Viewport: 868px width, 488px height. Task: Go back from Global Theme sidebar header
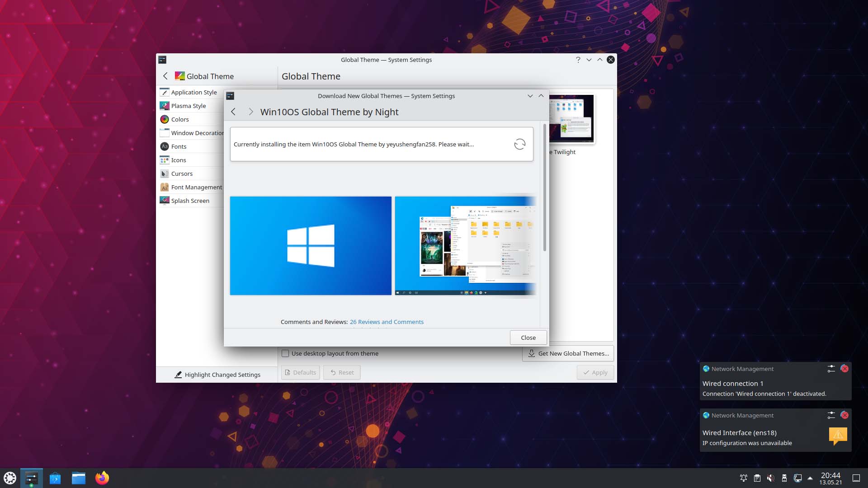click(x=165, y=76)
